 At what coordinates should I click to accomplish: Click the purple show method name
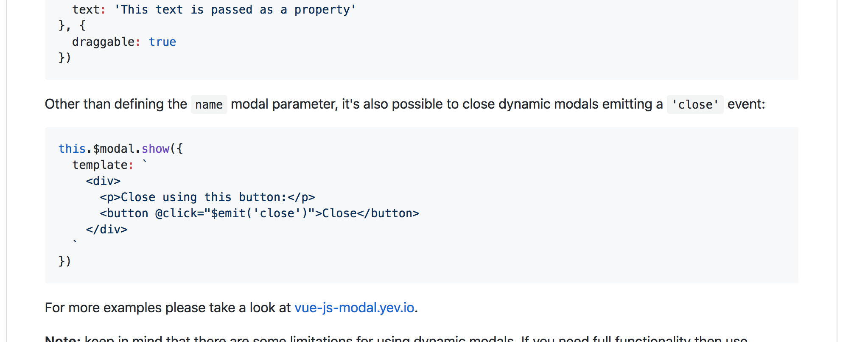click(x=155, y=149)
